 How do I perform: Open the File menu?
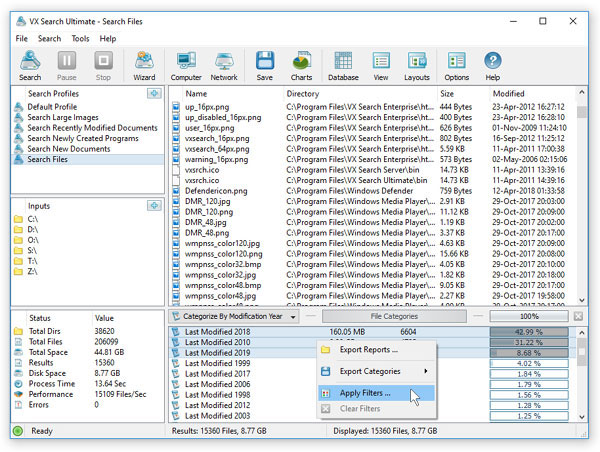pyautogui.click(x=21, y=39)
